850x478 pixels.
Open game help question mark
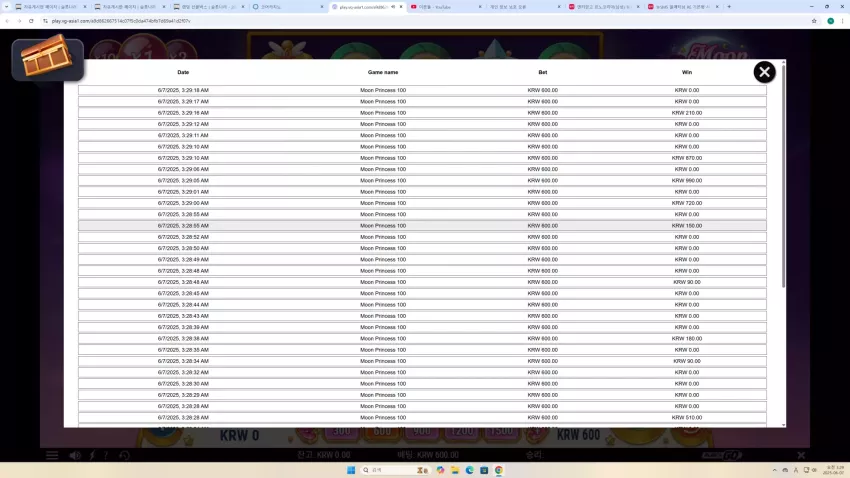[x=106, y=455]
